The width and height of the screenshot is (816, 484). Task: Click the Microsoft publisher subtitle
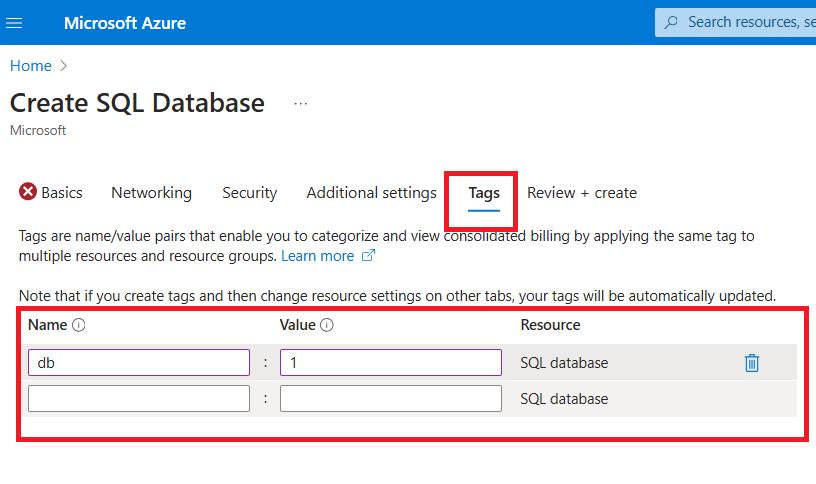38,130
